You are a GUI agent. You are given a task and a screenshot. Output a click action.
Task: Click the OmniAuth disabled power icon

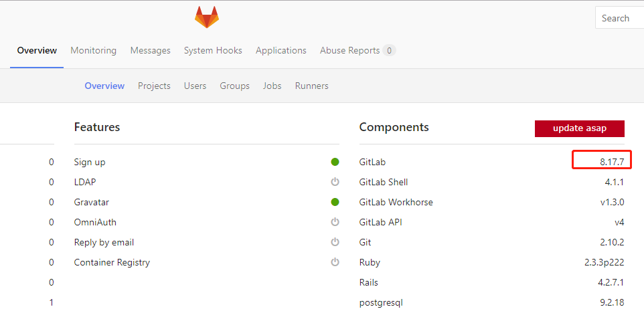click(335, 222)
